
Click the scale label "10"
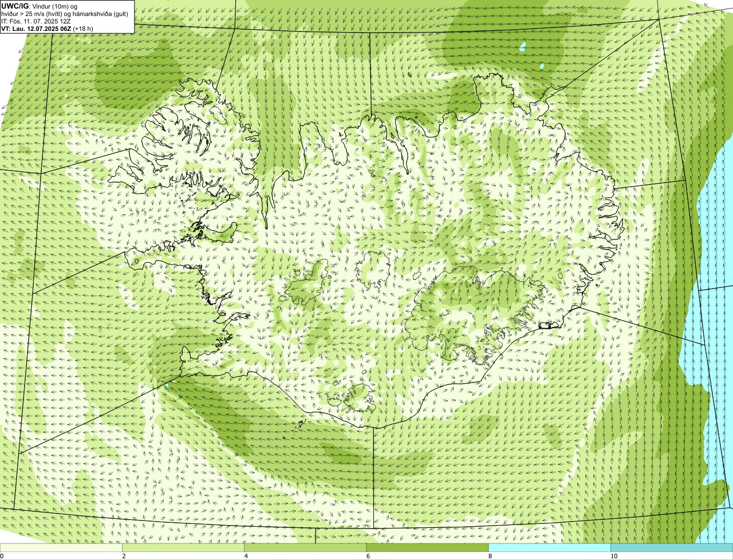614,556
